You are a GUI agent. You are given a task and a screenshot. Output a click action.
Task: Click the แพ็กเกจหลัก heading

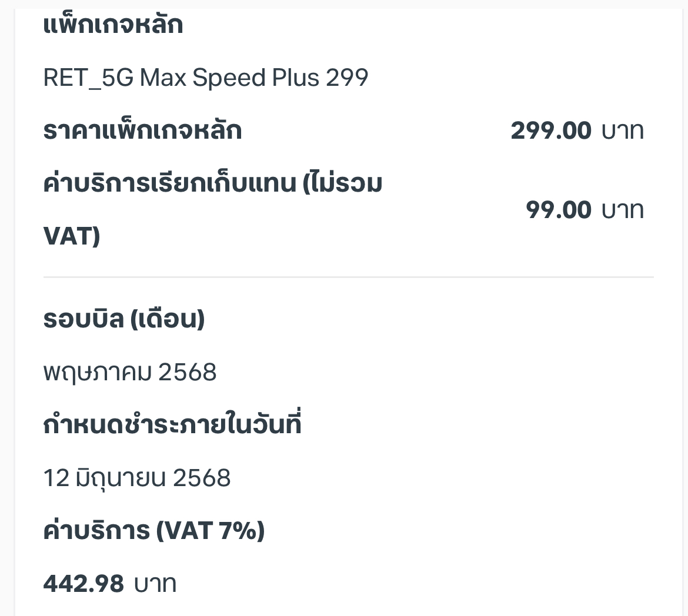[x=113, y=25]
